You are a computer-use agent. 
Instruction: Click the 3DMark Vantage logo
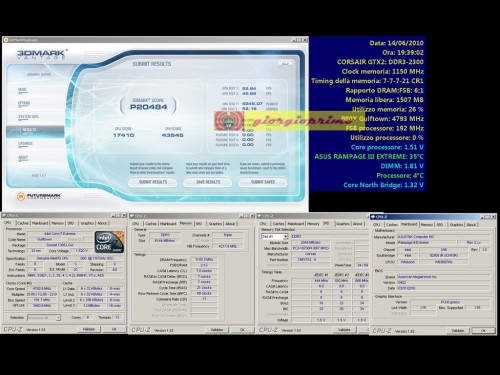(x=41, y=54)
